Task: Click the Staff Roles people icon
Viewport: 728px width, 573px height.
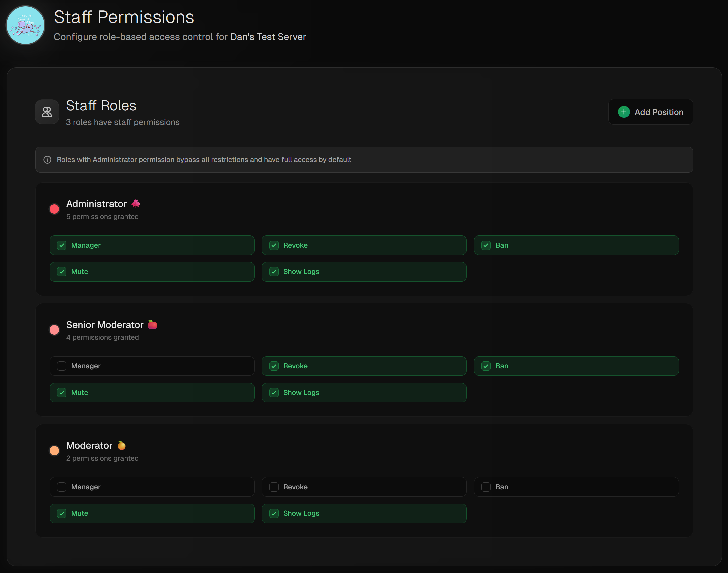Action: pyautogui.click(x=47, y=112)
